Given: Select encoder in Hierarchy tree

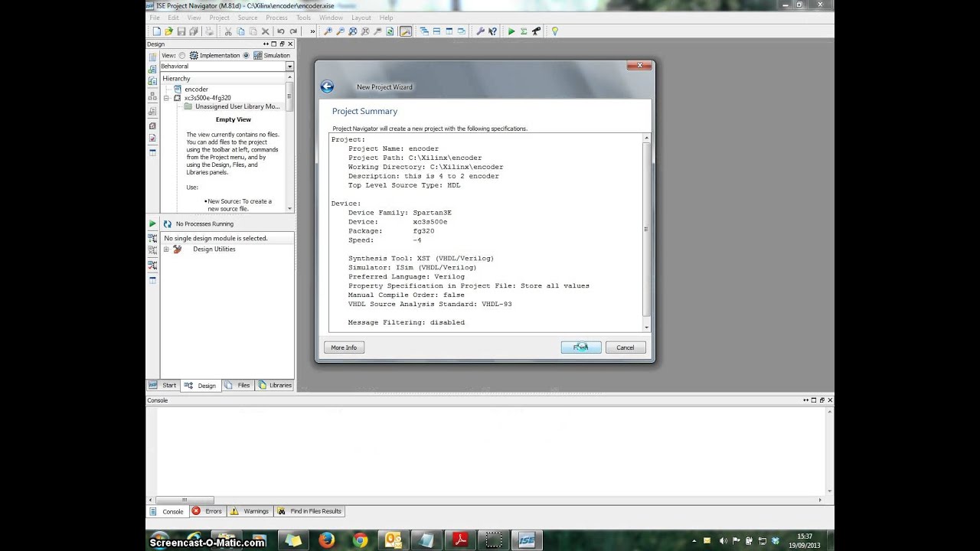Looking at the screenshot, I should [196, 90].
